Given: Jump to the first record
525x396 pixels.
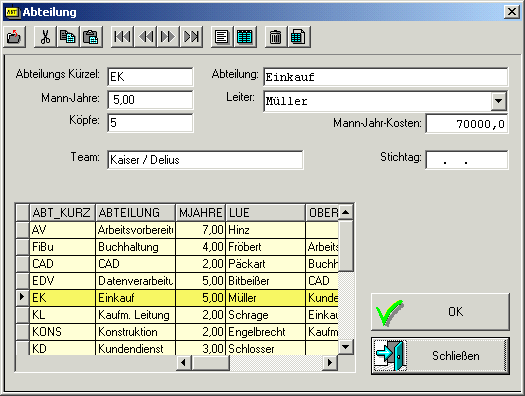Looking at the screenshot, I should click(x=122, y=37).
